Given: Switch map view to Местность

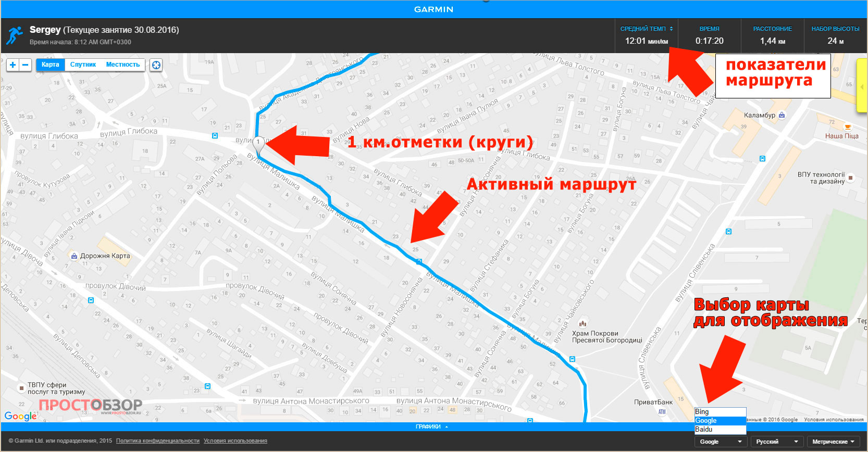Looking at the screenshot, I should point(123,65).
